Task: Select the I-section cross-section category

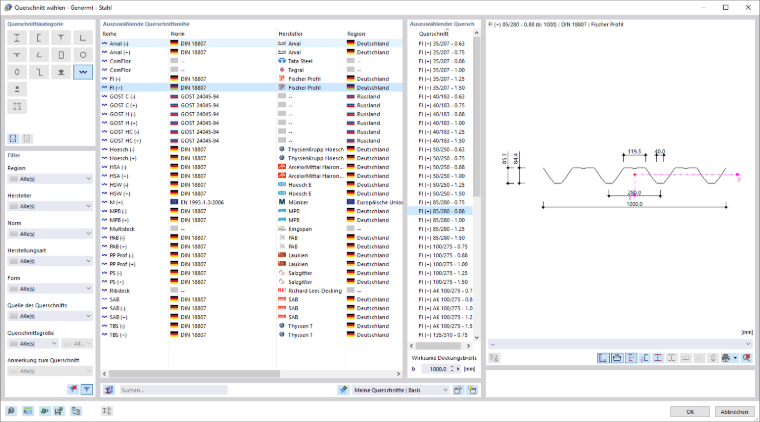Action: pos(17,38)
